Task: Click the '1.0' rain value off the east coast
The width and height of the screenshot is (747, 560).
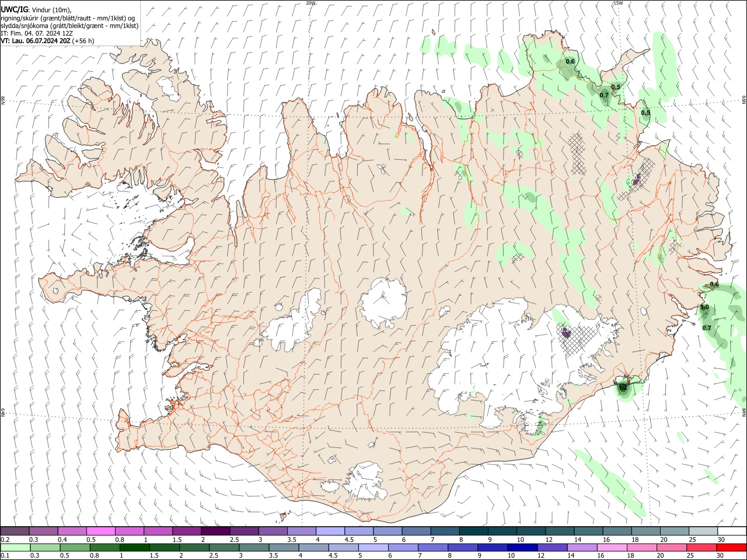Action: pos(704,307)
